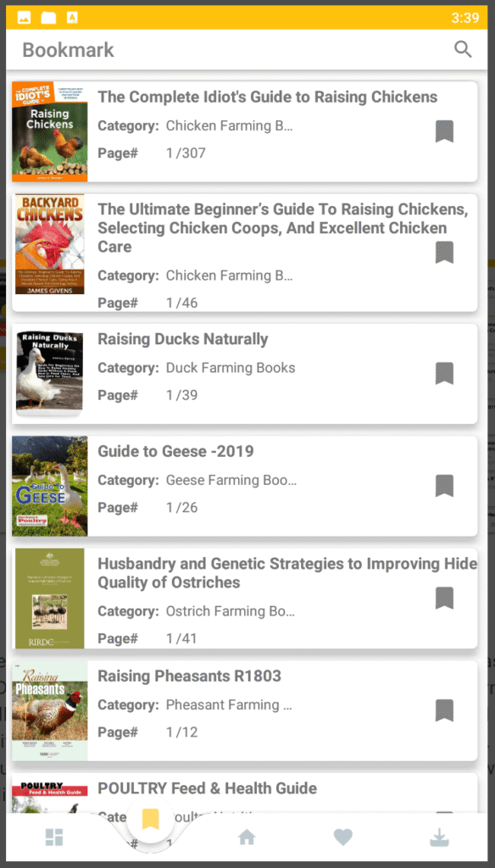Open the search bar with the magnifier icon
This screenshot has width=495, height=868.
tap(463, 49)
